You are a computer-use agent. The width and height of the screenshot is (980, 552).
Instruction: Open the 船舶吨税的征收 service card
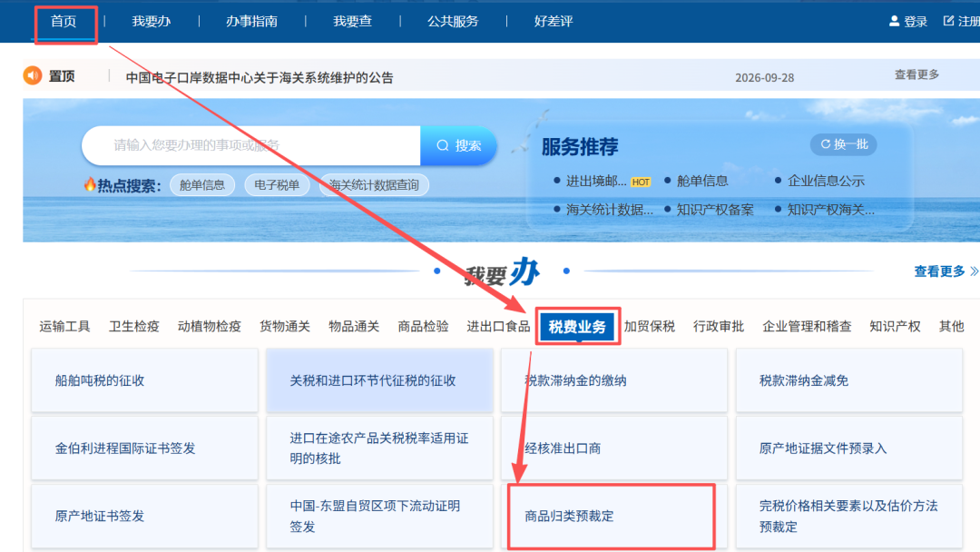pyautogui.click(x=144, y=380)
